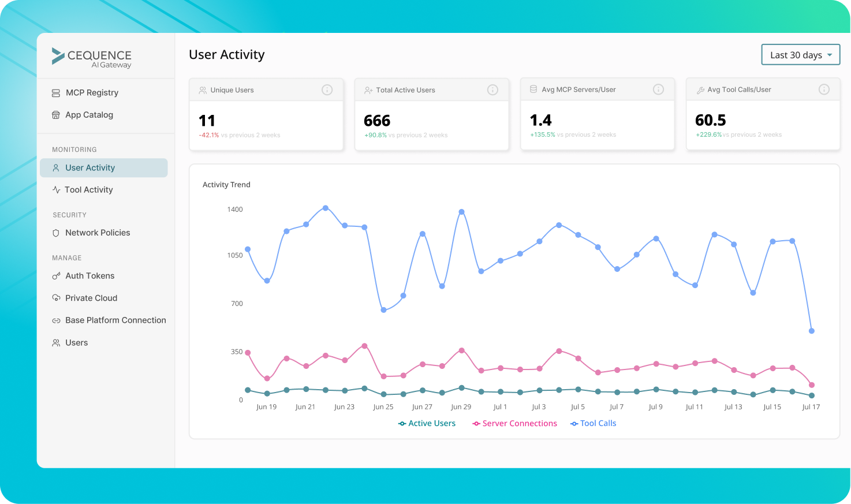Open the Last 30 days dropdown
This screenshot has width=851, height=504.
click(x=800, y=54)
